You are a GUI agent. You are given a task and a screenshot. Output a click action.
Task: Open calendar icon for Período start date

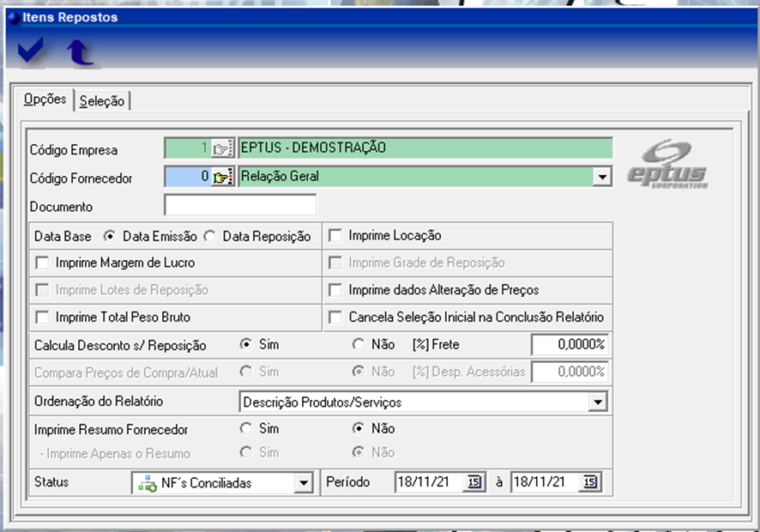(473, 483)
